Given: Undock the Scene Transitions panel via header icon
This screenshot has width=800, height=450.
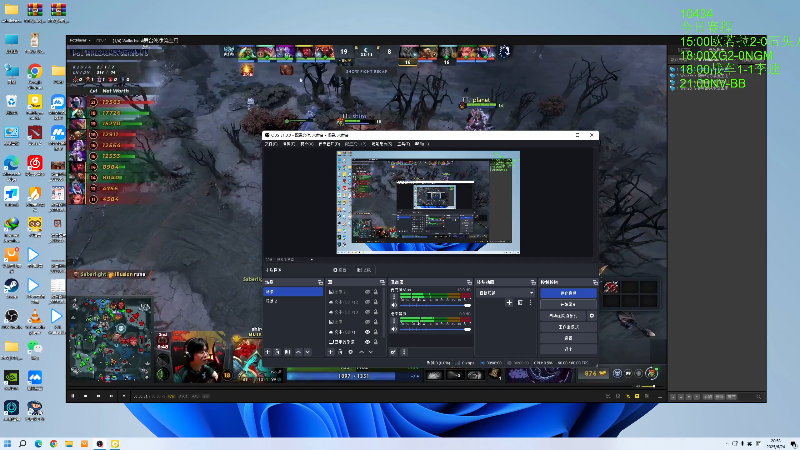Looking at the screenshot, I should (533, 282).
